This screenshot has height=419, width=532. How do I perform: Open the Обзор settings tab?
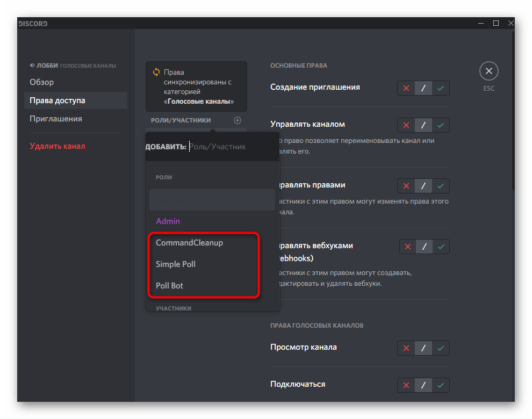point(76,82)
